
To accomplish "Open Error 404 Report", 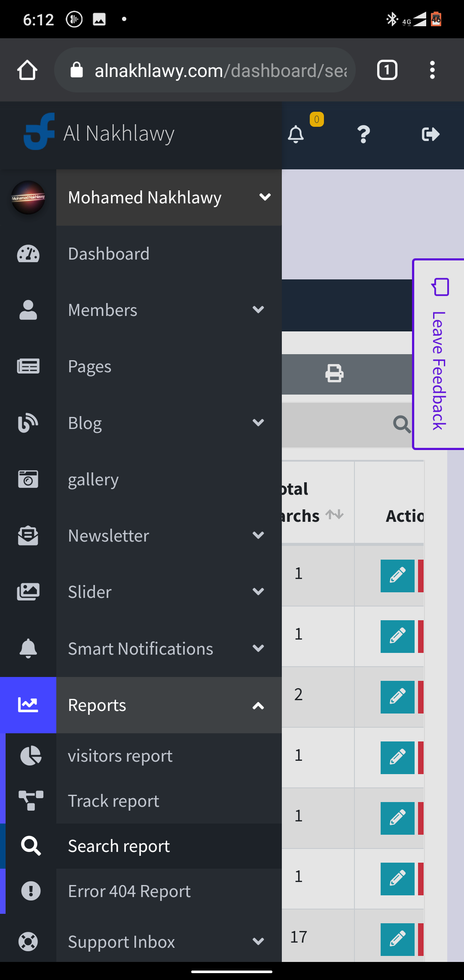I will [129, 891].
